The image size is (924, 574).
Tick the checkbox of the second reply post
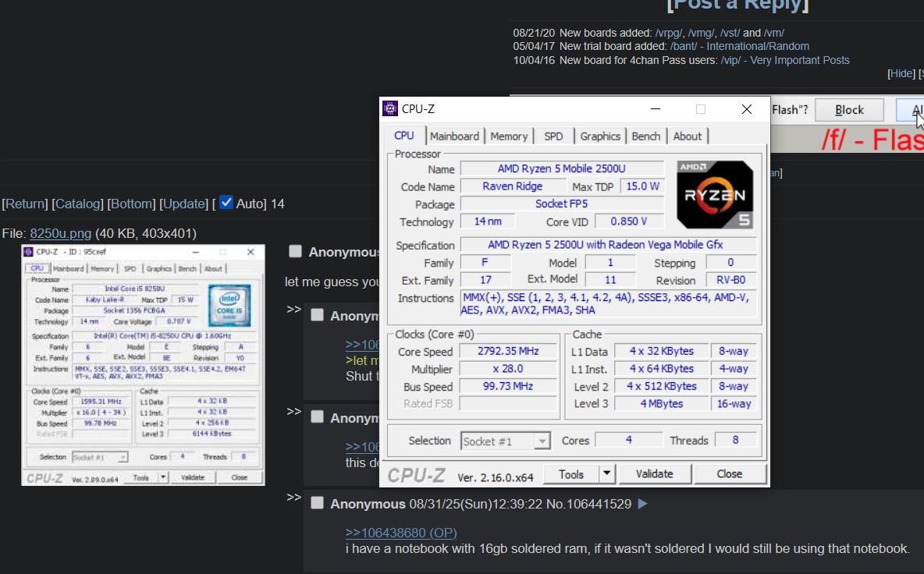[317, 416]
